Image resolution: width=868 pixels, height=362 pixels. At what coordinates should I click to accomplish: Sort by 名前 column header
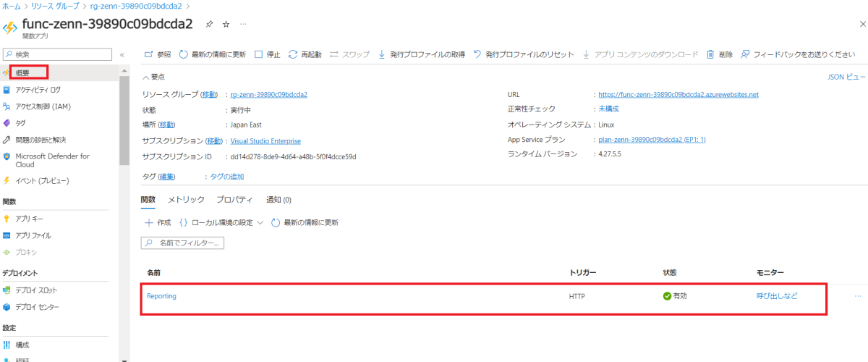click(153, 273)
